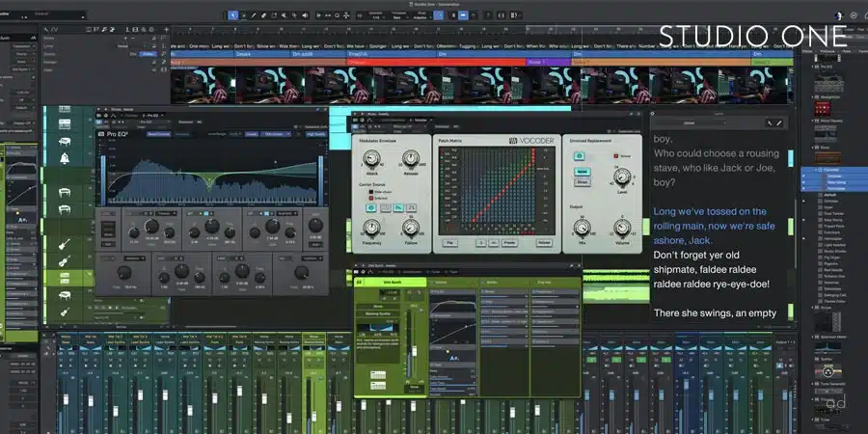Click lyric line 'Don't forget yer old shipmate'
Screen dimensions: 868x434
(x=704, y=262)
